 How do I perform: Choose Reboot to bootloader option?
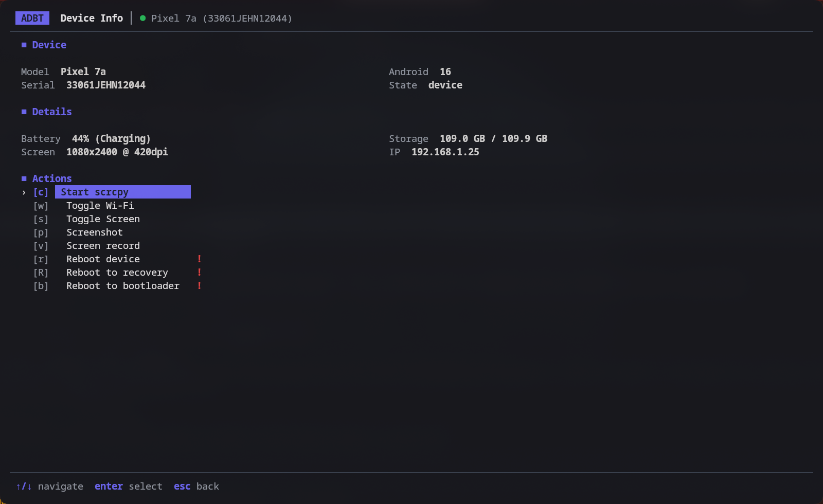pos(123,285)
